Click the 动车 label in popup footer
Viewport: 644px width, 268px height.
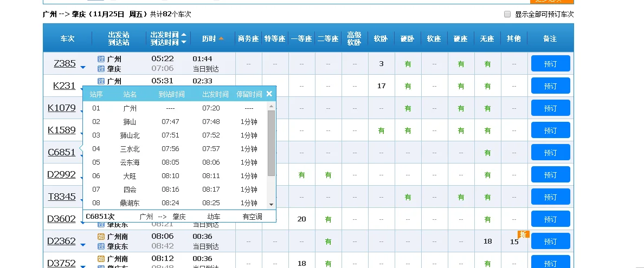coord(214,217)
